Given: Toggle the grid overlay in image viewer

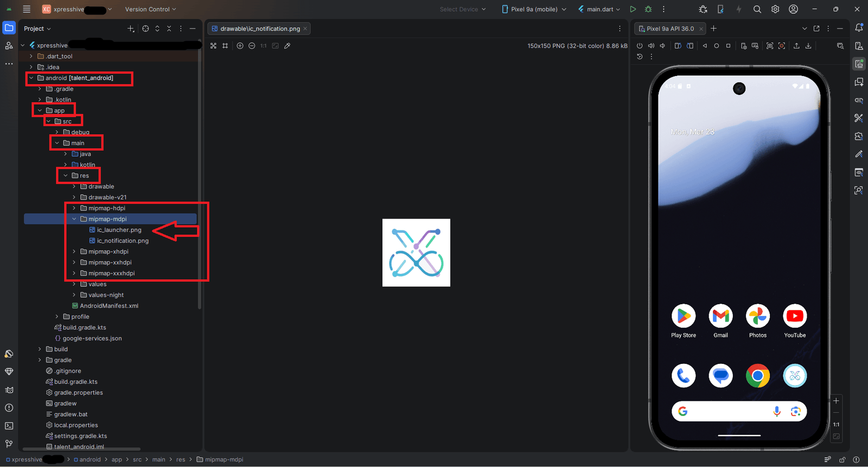Looking at the screenshot, I should tap(225, 46).
